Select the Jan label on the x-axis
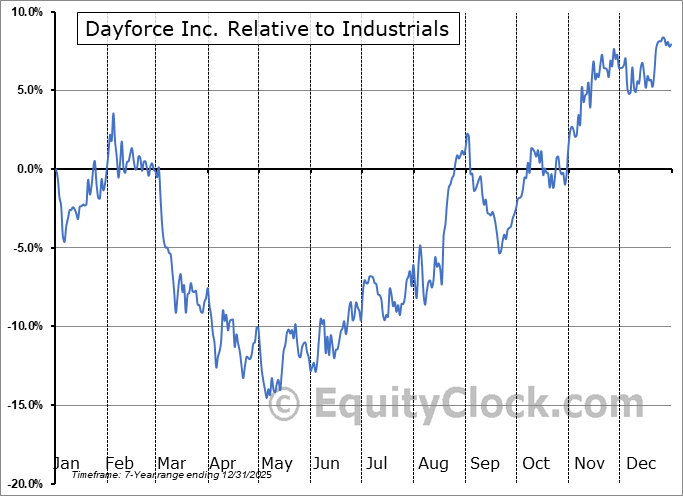 click(66, 463)
